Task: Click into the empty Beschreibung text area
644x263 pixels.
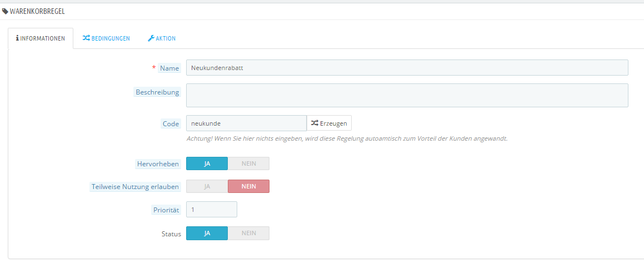Action: [407, 95]
